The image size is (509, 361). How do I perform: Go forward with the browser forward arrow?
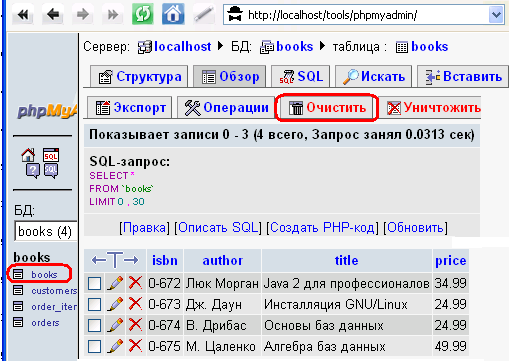click(x=83, y=14)
